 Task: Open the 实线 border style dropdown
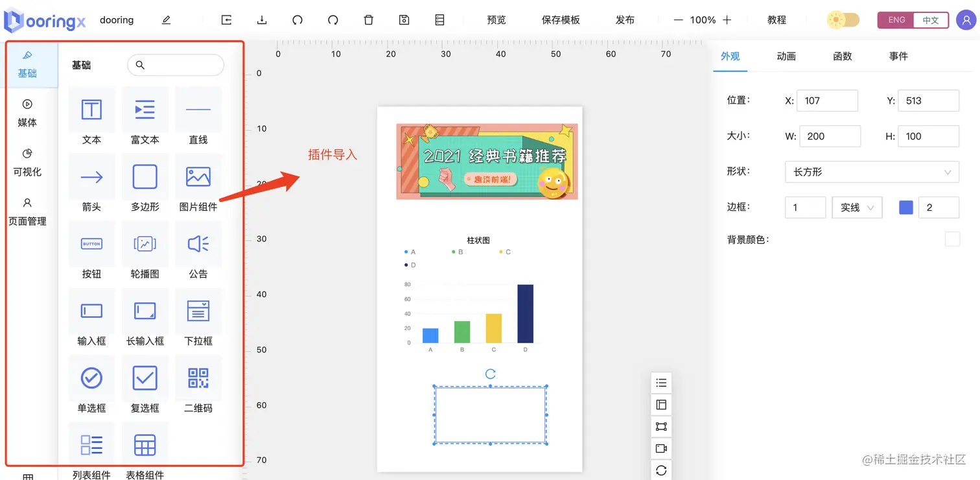pos(857,208)
